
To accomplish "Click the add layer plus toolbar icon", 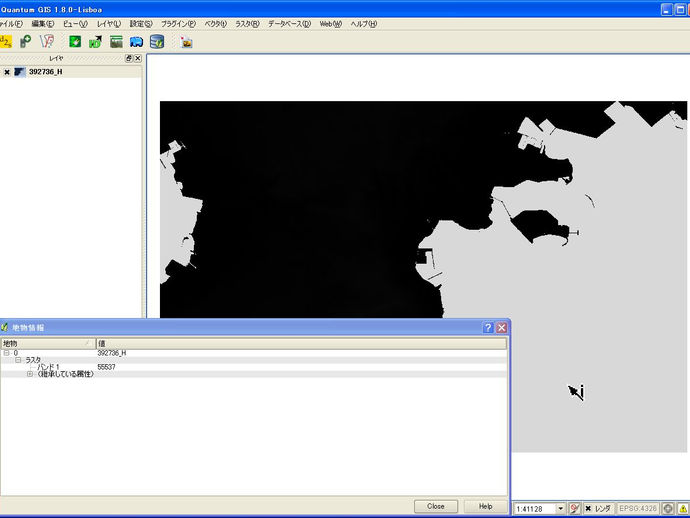I will [x=26, y=42].
